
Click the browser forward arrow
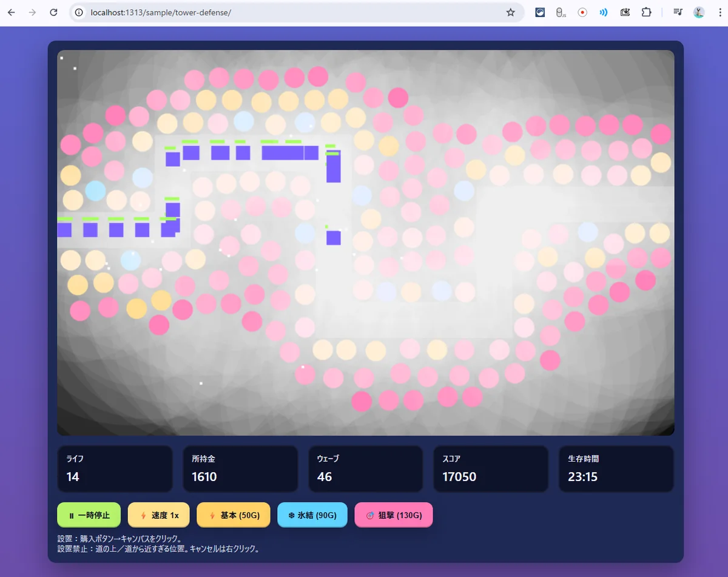pos(32,12)
